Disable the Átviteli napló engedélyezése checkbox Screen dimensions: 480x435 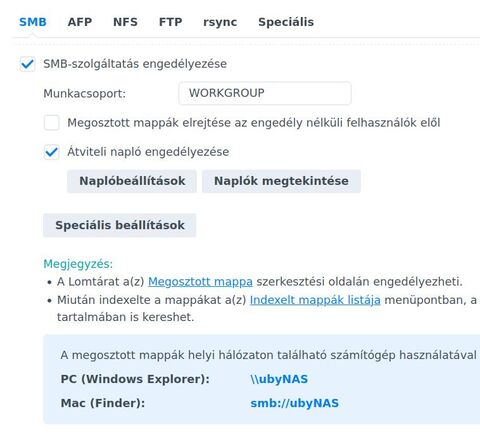coord(52,152)
